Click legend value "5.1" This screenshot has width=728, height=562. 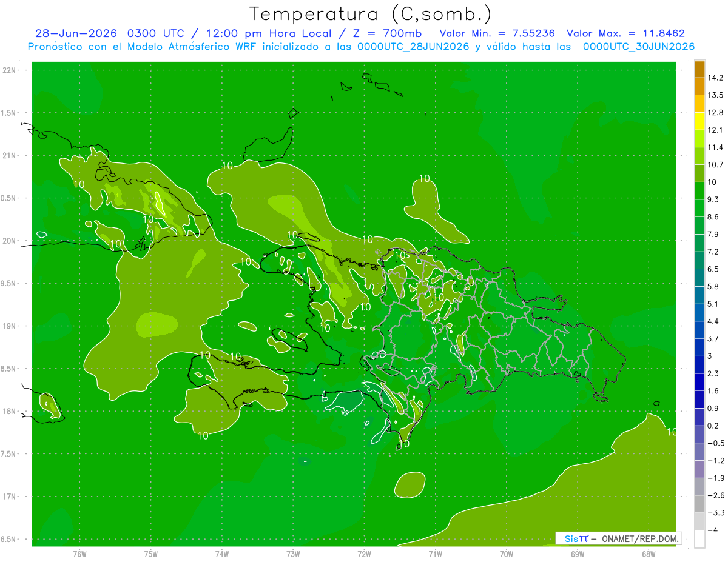pos(713,304)
